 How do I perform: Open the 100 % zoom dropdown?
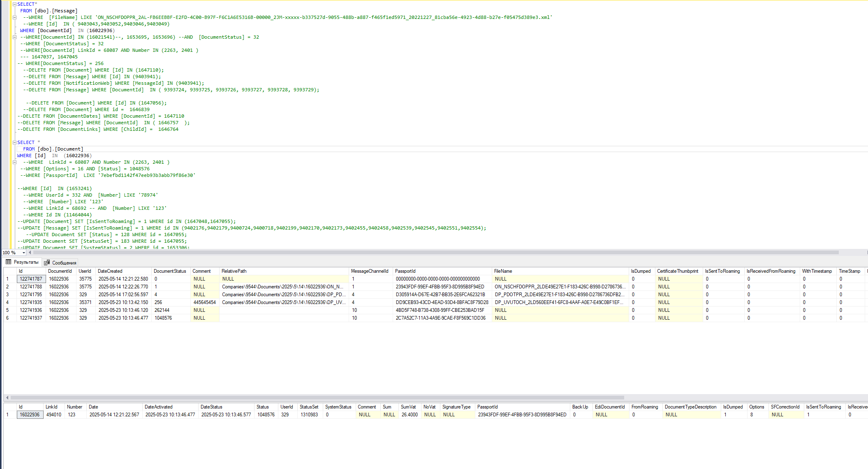24,253
